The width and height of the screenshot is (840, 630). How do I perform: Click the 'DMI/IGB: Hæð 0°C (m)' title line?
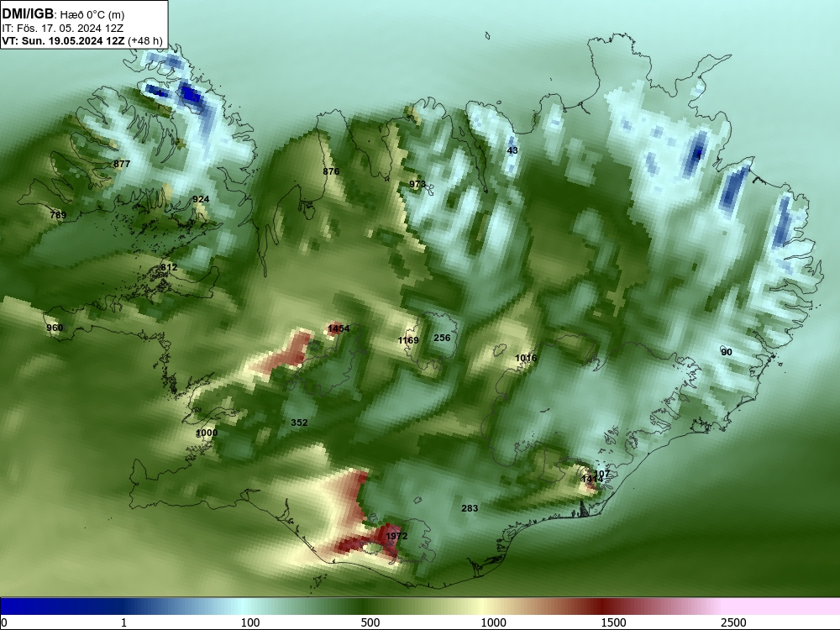tap(63, 14)
